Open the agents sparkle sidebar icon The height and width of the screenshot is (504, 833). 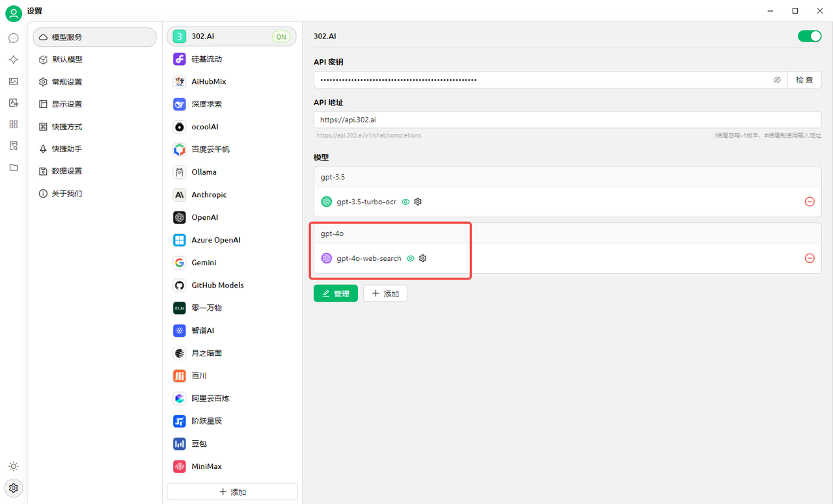14,60
